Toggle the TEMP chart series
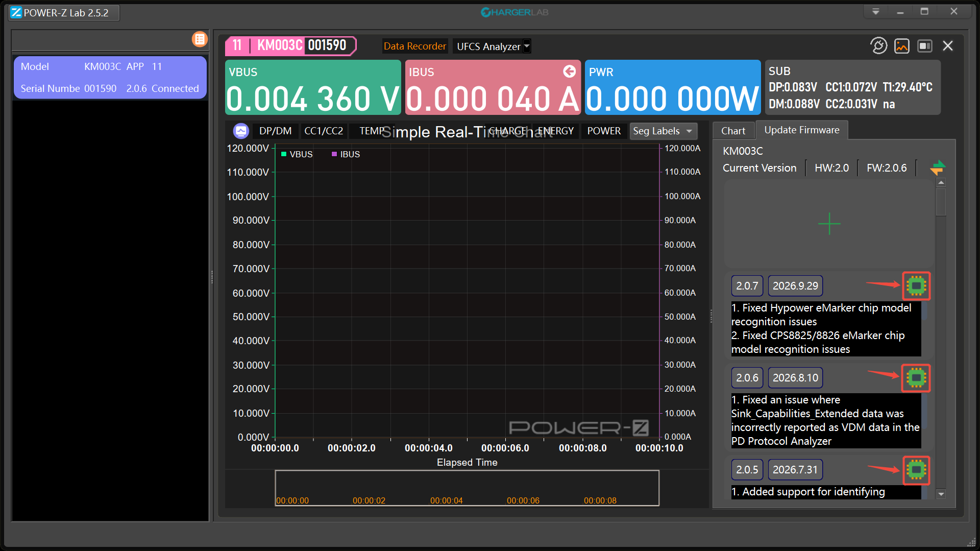Image resolution: width=980 pixels, height=551 pixels. [372, 131]
